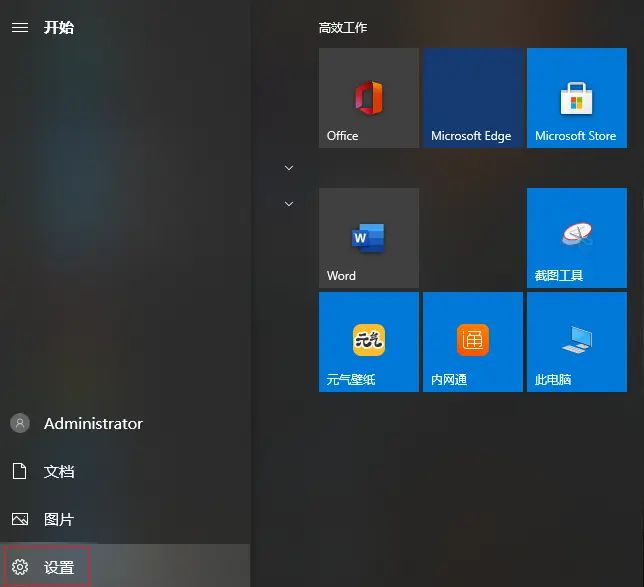This screenshot has width=644, height=587.
Task: Expand the upper chevron arrow in app list
Action: pos(289,168)
